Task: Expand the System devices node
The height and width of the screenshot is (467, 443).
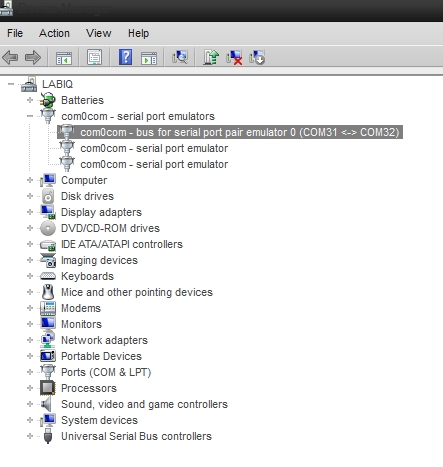Action: click(x=30, y=420)
